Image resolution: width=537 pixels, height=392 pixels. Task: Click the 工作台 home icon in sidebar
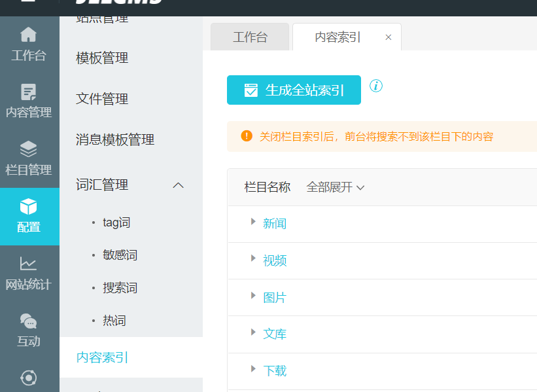tap(29, 35)
